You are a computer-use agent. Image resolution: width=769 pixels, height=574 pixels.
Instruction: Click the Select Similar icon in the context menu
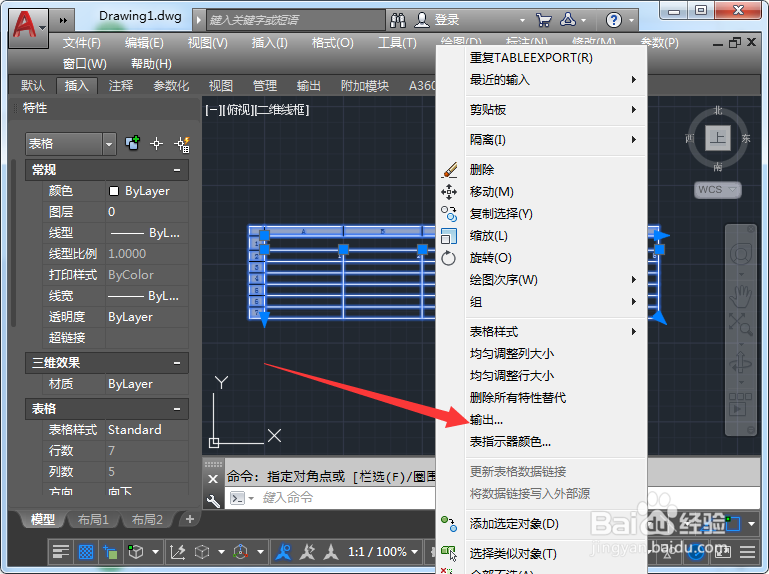[x=449, y=553]
